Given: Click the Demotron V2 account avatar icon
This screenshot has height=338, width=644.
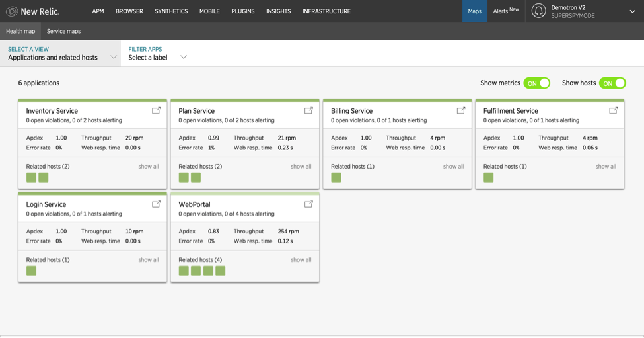Looking at the screenshot, I should click(x=538, y=11).
